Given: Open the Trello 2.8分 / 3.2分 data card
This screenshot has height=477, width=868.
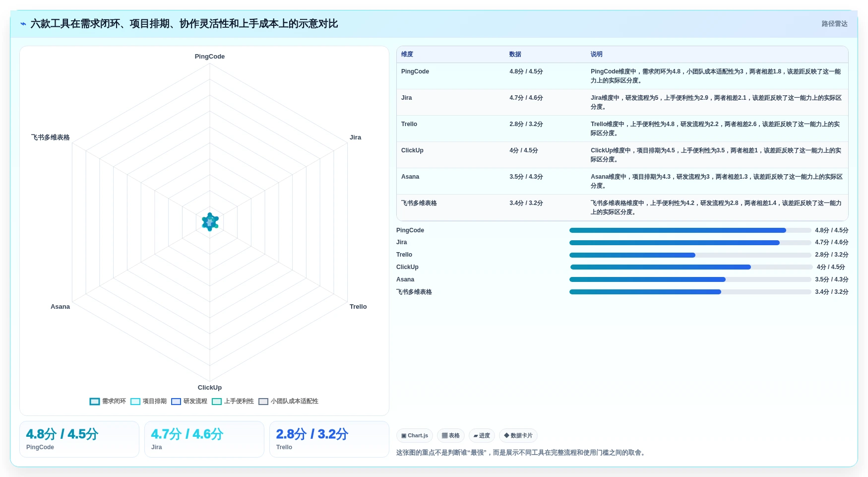Looking at the screenshot, I should [329, 439].
